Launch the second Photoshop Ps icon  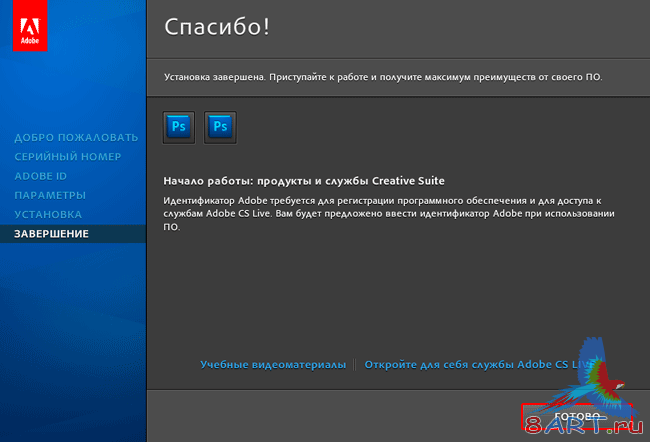pyautogui.click(x=220, y=127)
